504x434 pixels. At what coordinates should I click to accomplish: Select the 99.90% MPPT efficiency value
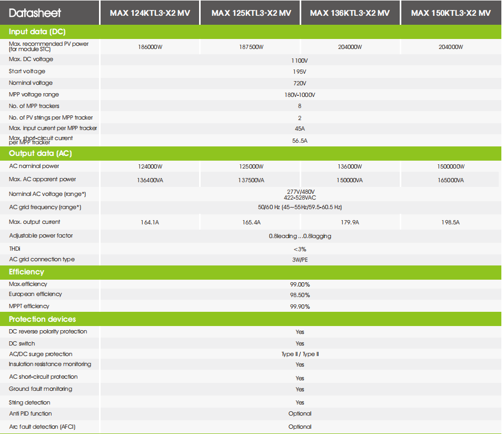[300, 307]
